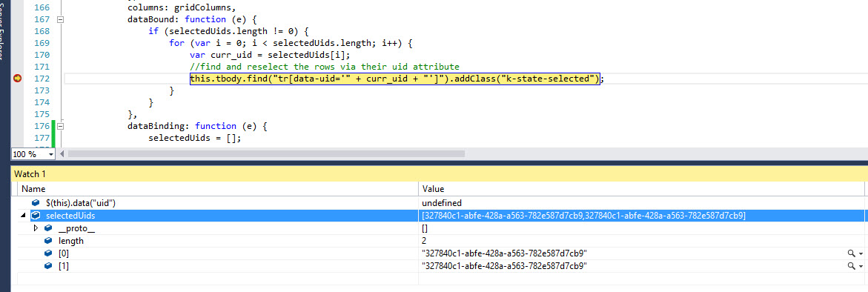
Task: Collapse the dataBound function at line 167
Action: (60, 19)
